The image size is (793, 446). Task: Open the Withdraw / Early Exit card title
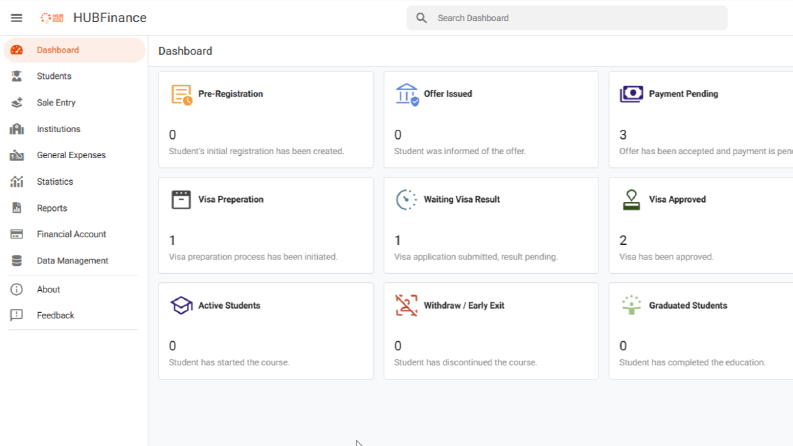[464, 305]
